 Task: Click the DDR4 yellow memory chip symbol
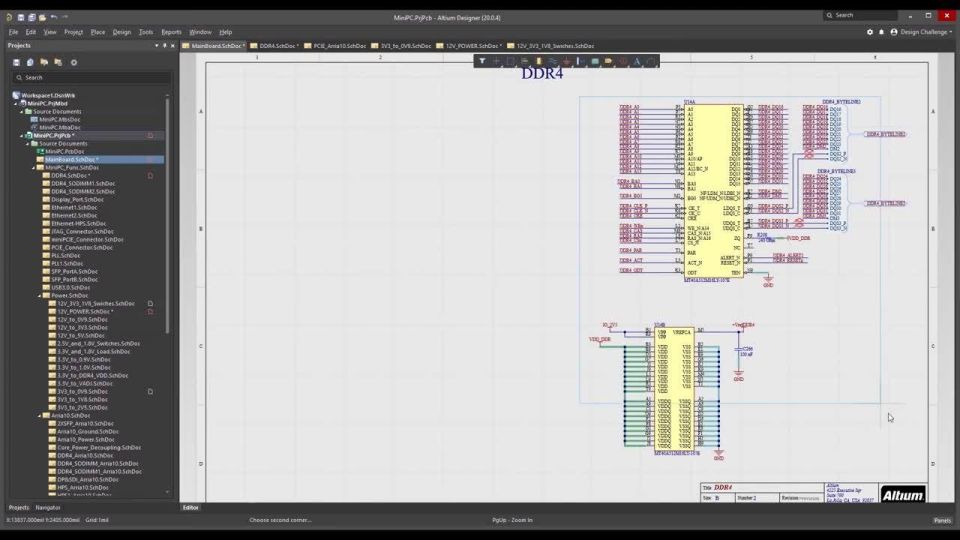point(713,192)
